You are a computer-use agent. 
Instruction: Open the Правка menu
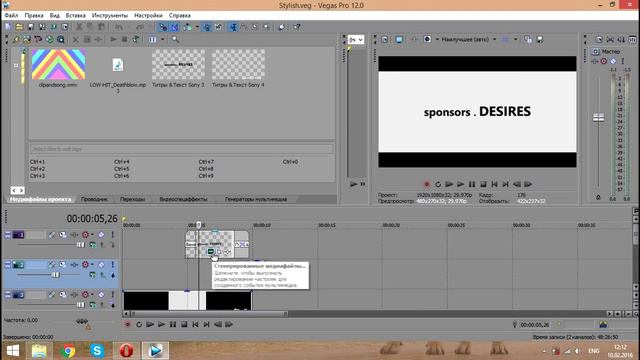click(x=34, y=16)
